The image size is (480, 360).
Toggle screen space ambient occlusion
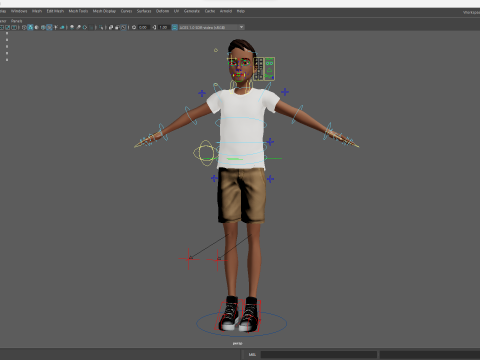click(72, 27)
